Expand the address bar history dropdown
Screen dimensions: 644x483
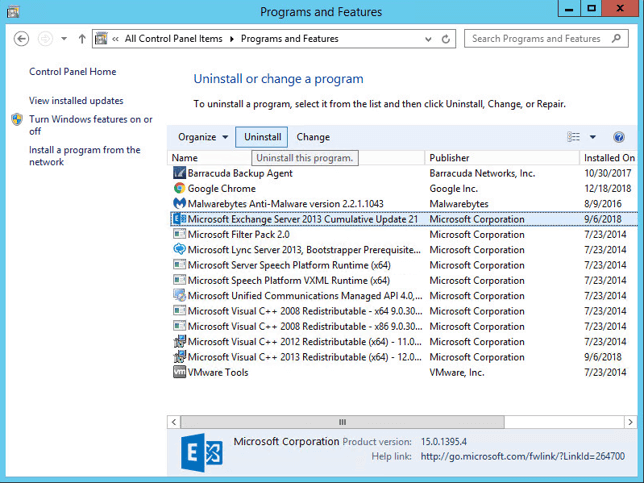428,39
